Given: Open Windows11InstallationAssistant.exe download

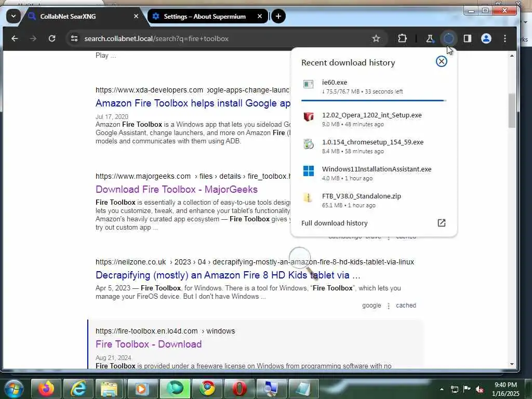Looking at the screenshot, I should tap(374, 173).
